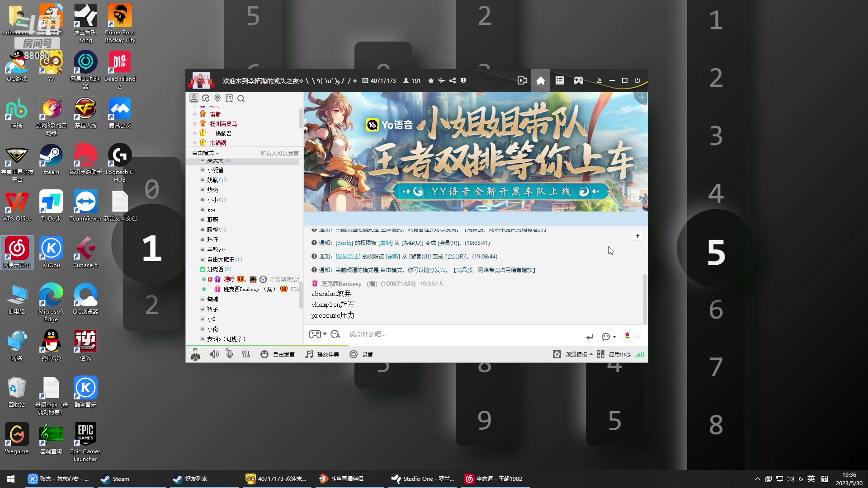The height and width of the screenshot is (488, 868).
Task: Send message using the enter arrow icon
Action: point(589,336)
